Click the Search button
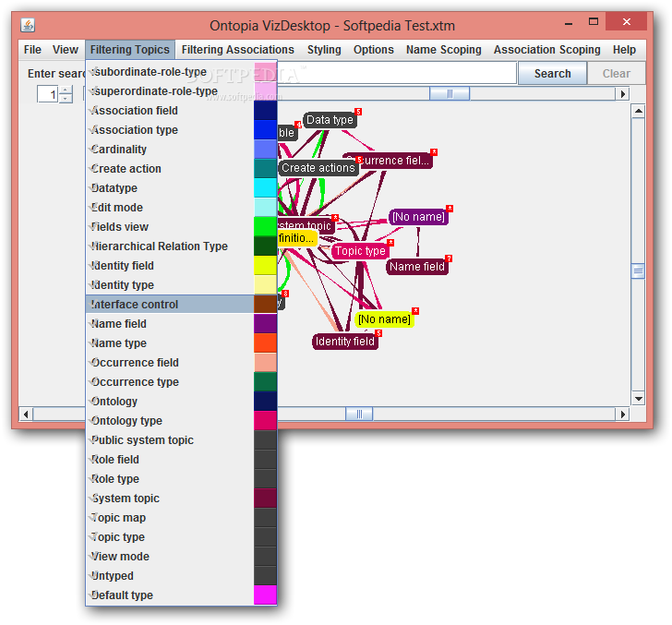The image size is (672, 625). tap(552, 73)
